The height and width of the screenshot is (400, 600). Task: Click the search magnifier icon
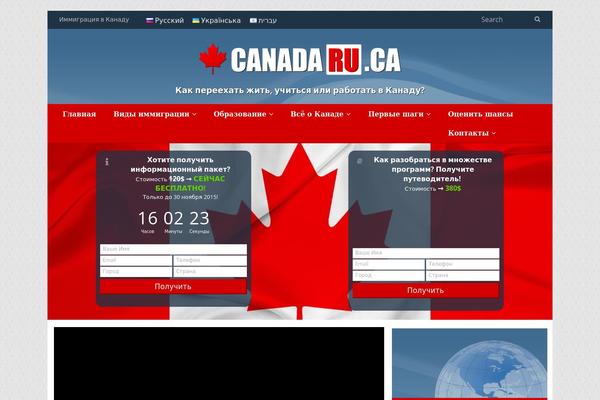pos(537,19)
